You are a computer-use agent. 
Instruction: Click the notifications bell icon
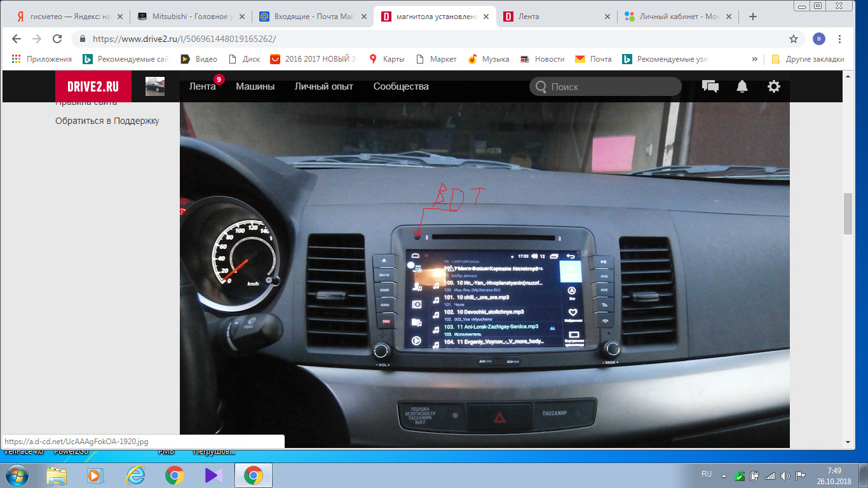point(742,86)
